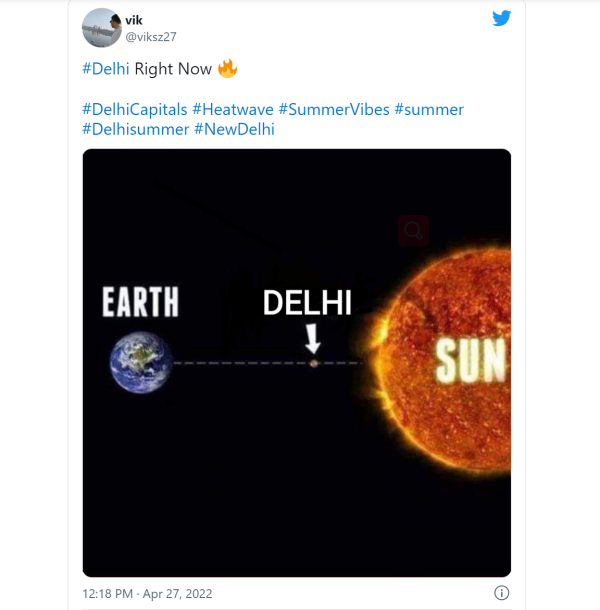Click the Earth globe in the meme
The width and height of the screenshot is (600, 610).
(142, 362)
